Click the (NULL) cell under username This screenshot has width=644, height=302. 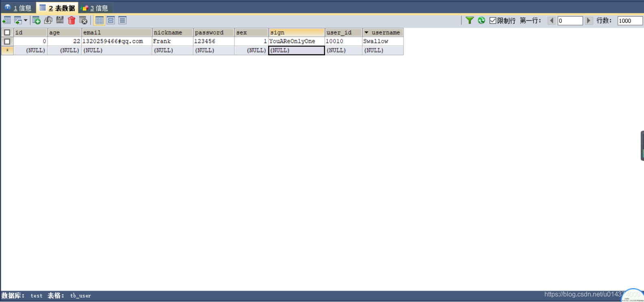tap(383, 50)
